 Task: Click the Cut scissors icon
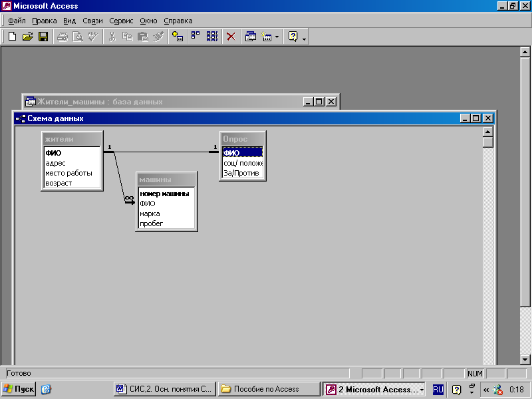[x=112, y=37]
